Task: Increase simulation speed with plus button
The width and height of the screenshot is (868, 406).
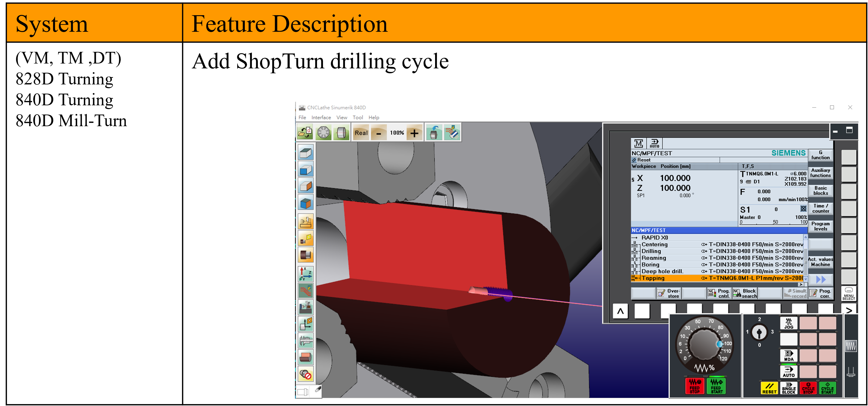Action: tap(414, 133)
